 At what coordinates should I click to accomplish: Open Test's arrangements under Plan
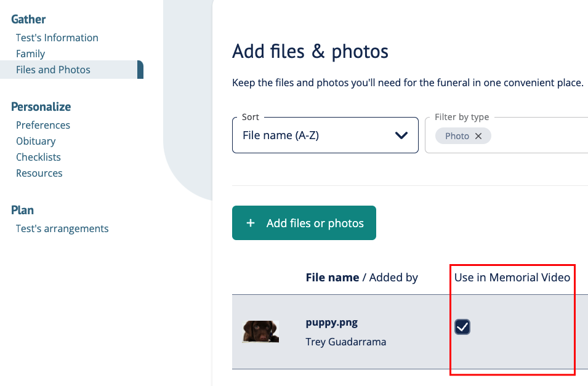[x=62, y=228]
